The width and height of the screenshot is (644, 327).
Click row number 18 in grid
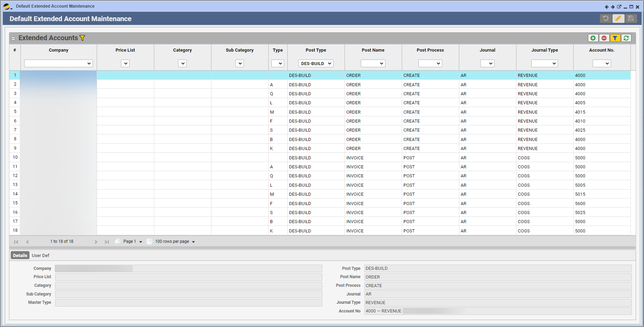coord(15,230)
